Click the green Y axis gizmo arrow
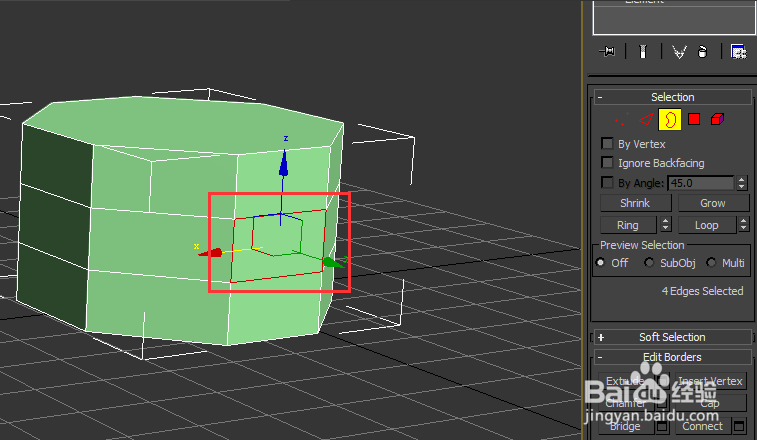This screenshot has width=757, height=440. point(333,263)
